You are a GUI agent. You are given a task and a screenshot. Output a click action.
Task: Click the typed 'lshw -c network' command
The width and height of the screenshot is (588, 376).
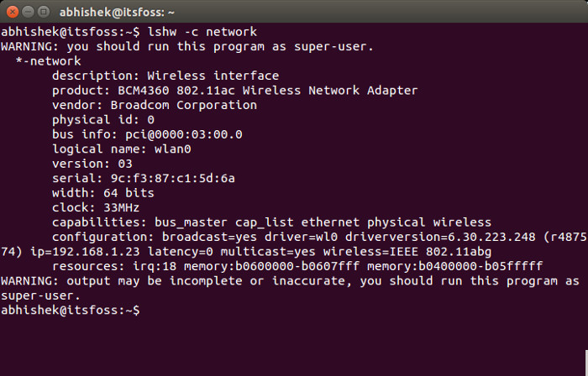pos(202,31)
